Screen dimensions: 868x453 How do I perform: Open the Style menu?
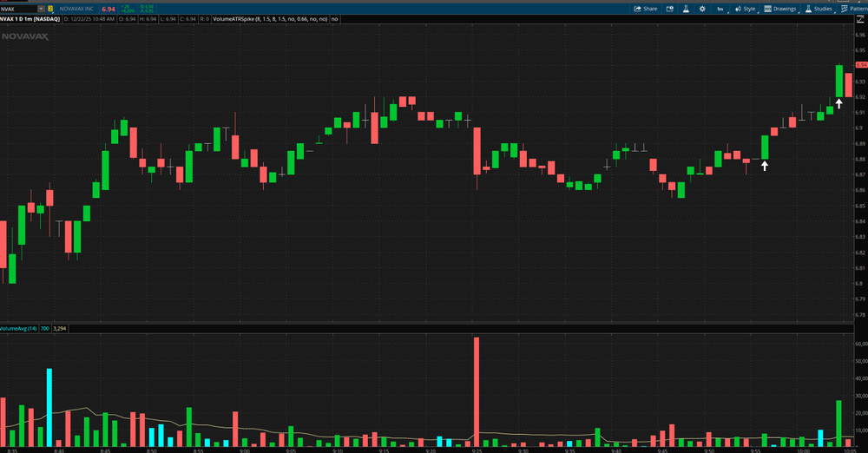click(745, 9)
